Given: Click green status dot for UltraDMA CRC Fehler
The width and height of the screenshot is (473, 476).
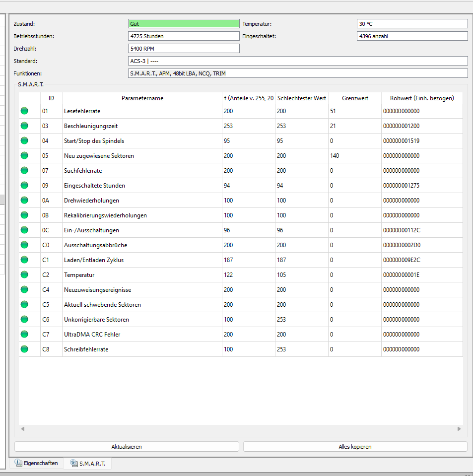Looking at the screenshot, I should click(x=24, y=334).
